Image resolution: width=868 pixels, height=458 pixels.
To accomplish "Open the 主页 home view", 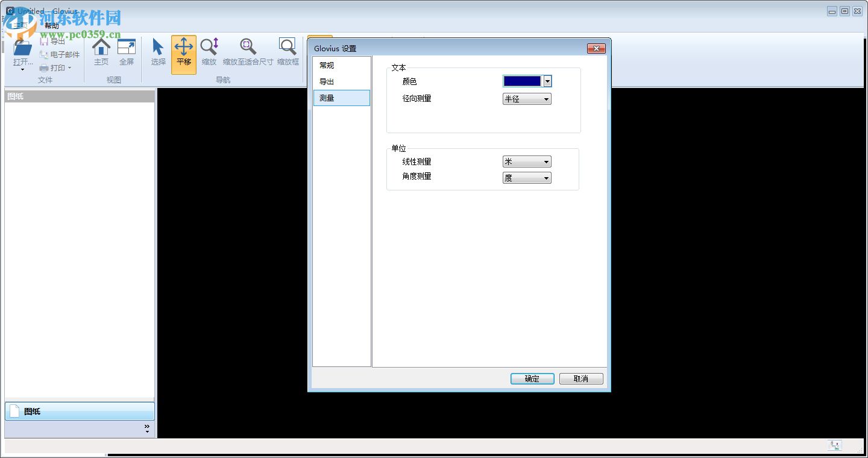I will 101,54.
